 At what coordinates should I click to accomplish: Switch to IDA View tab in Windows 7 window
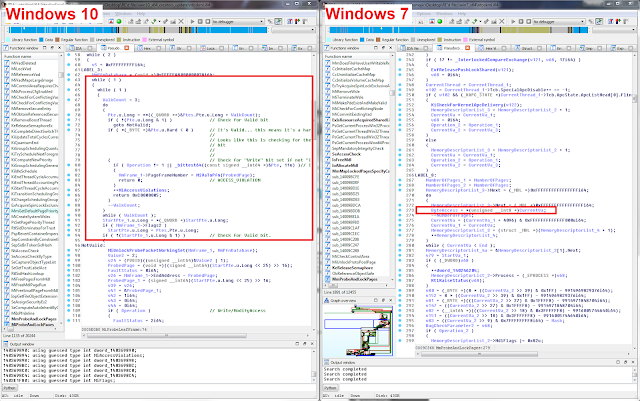pyautogui.click(x=414, y=48)
